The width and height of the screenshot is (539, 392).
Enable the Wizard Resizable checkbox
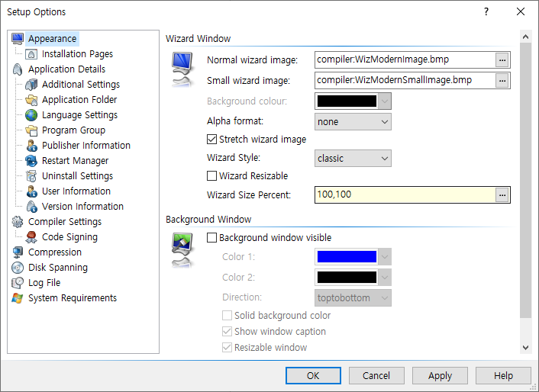point(211,175)
